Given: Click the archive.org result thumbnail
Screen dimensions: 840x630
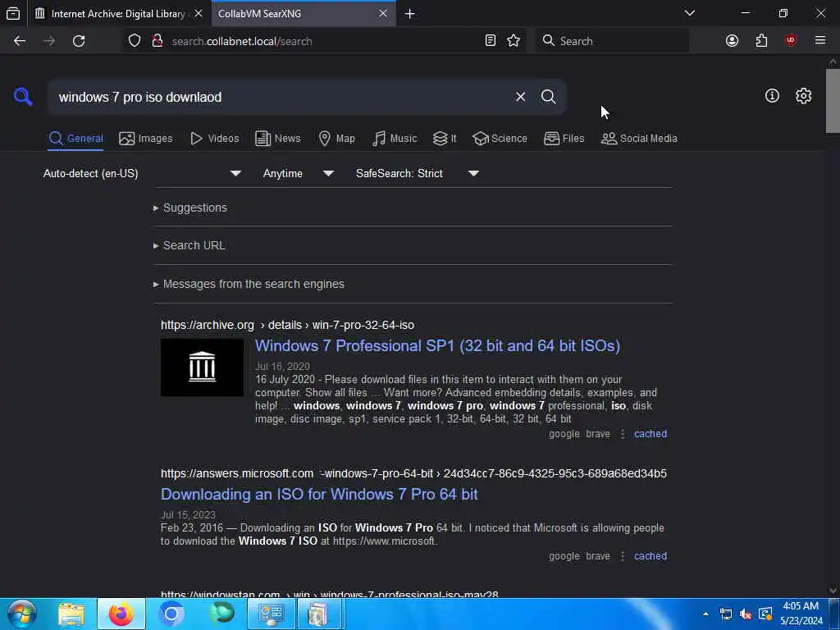Looking at the screenshot, I should coord(202,367).
